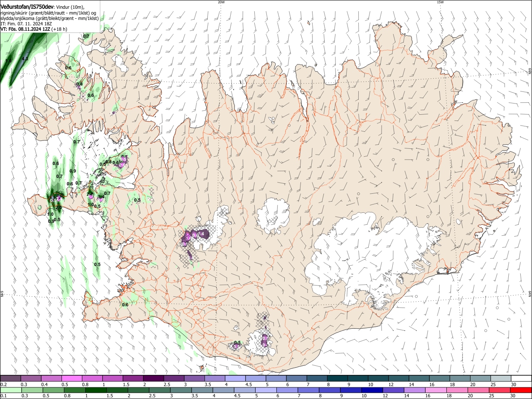This screenshot has height=399, width=532.
Task: Click the 'VT: Fös. 08.11.2024 12Z' valid time
Action: pyautogui.click(x=25, y=30)
